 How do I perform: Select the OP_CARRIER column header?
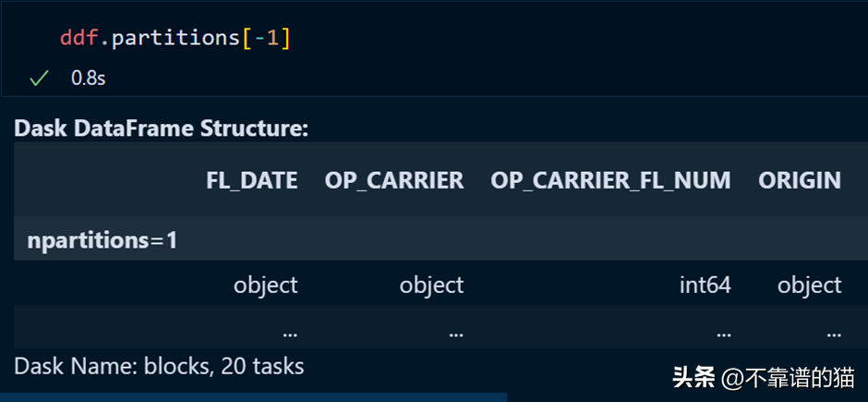393,180
